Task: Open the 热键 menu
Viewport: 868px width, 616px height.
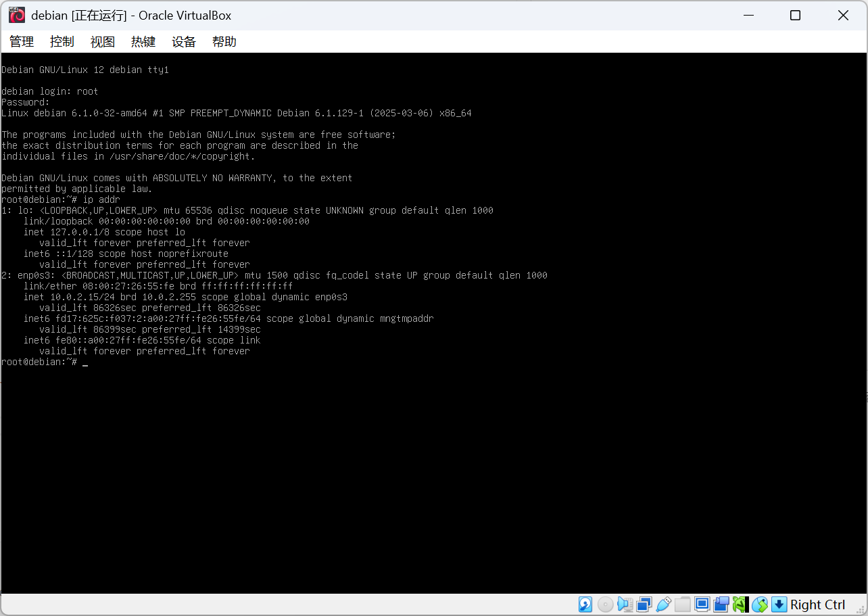Action: 143,42
